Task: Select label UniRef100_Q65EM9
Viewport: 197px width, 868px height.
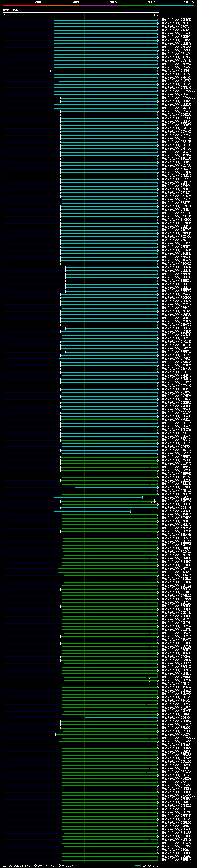Action: [177, 816]
